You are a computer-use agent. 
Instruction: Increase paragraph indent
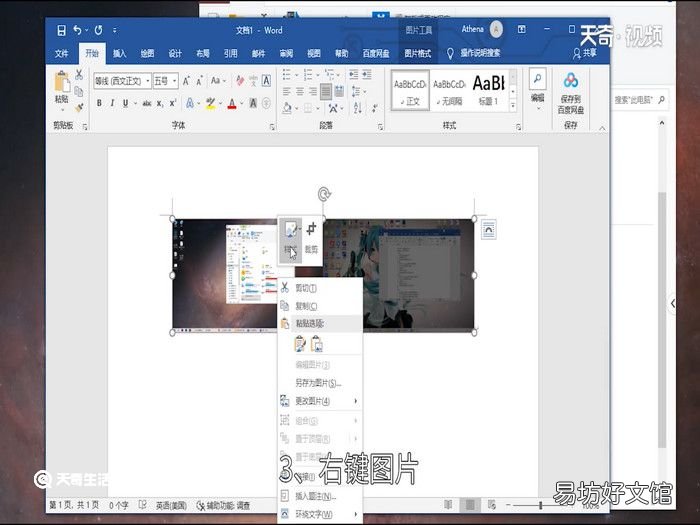[367, 74]
